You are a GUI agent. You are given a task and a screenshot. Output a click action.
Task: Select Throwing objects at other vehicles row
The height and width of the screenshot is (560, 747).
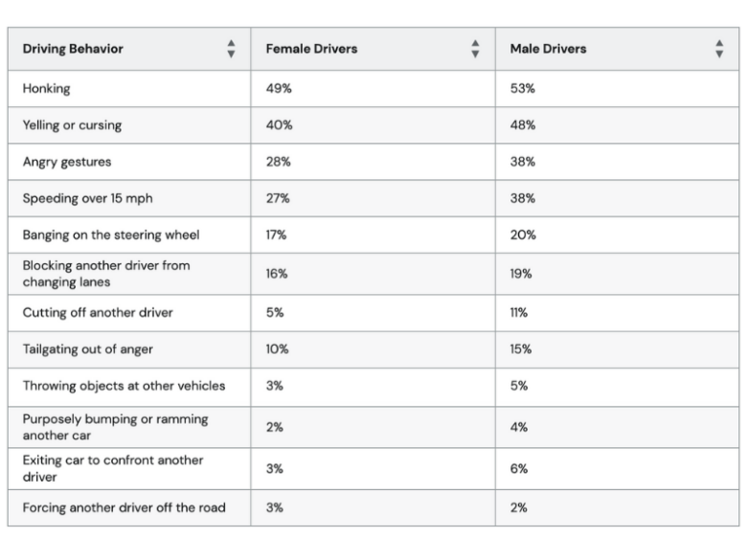124,386
